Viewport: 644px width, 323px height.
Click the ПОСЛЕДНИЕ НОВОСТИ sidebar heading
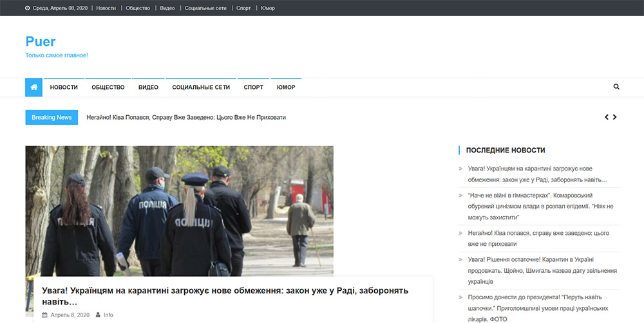[506, 150]
